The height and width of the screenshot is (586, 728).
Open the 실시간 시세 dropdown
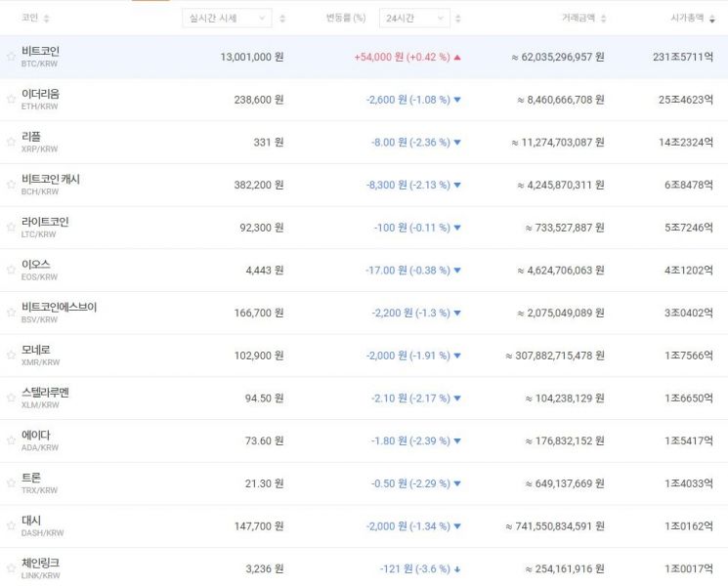coord(227,19)
